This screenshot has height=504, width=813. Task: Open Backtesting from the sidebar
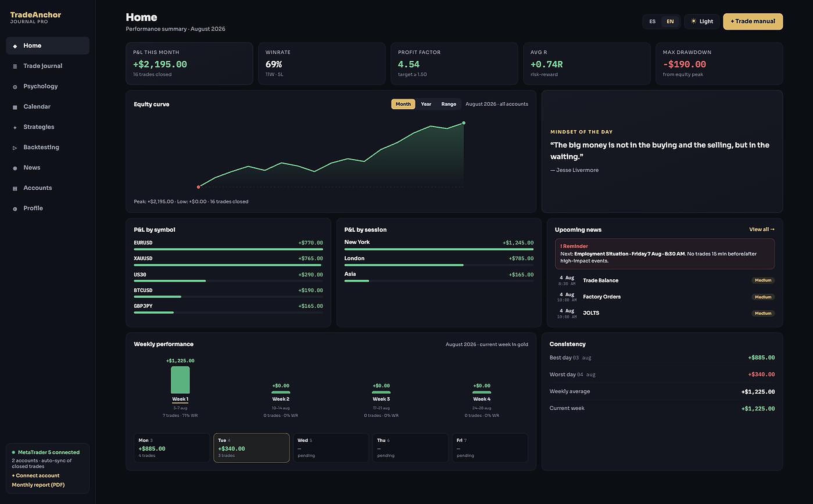[x=47, y=147]
